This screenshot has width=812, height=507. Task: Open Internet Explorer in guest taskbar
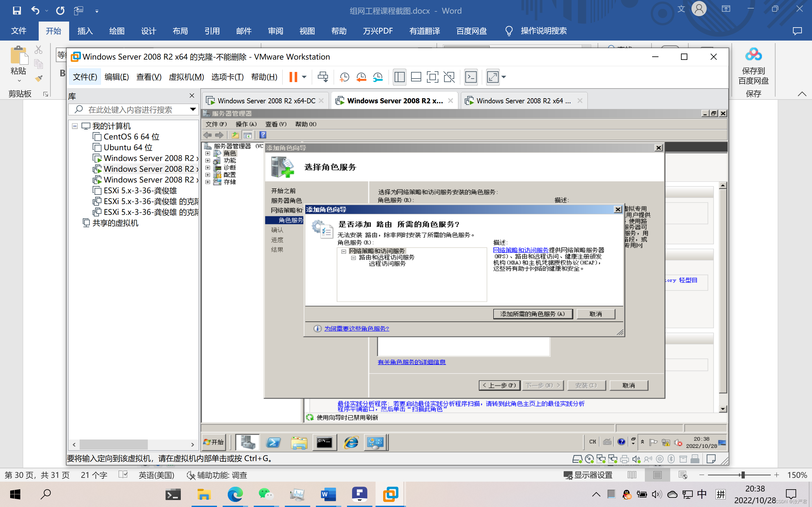pyautogui.click(x=351, y=443)
